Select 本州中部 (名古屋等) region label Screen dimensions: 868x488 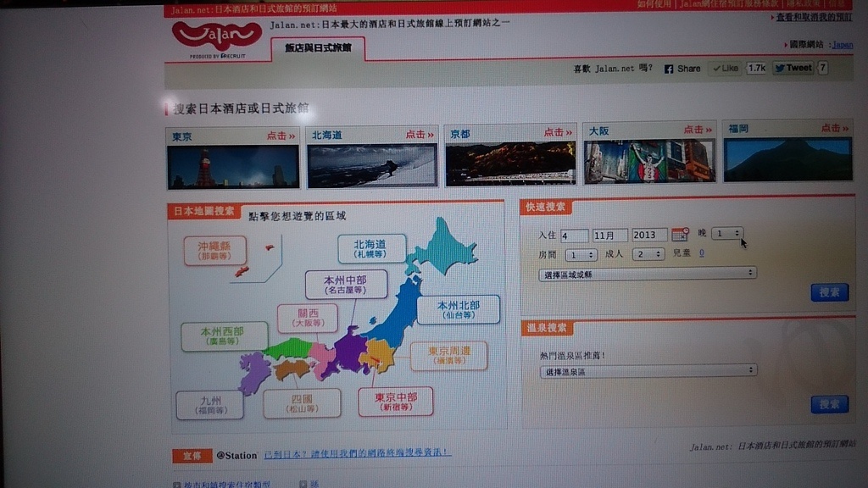(346, 285)
